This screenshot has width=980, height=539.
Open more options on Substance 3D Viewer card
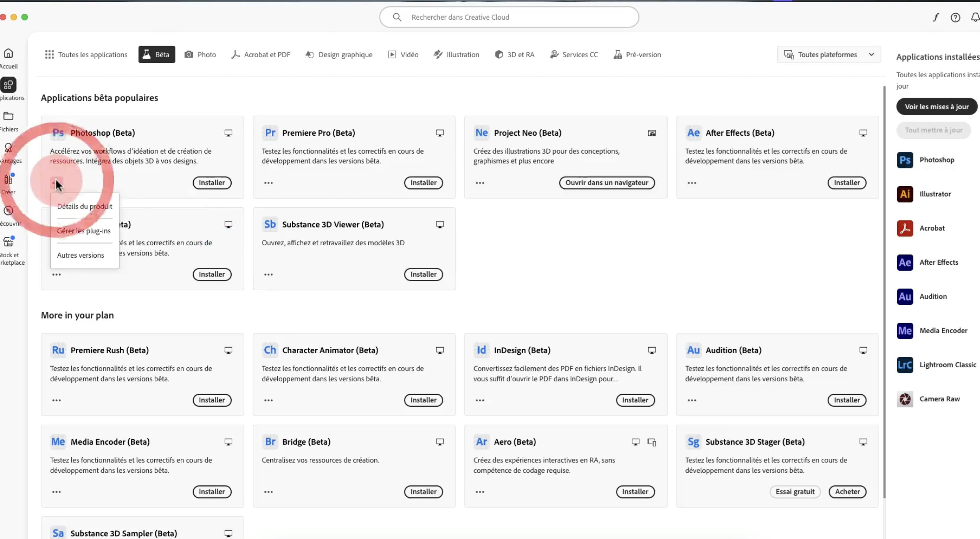tap(268, 275)
